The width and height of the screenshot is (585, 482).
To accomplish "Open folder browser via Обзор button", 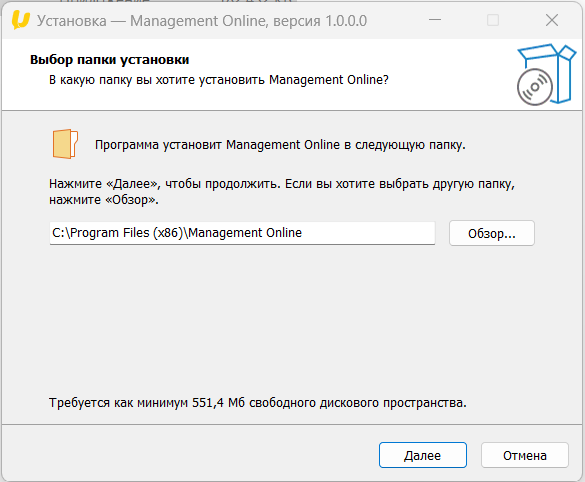I will point(492,233).
